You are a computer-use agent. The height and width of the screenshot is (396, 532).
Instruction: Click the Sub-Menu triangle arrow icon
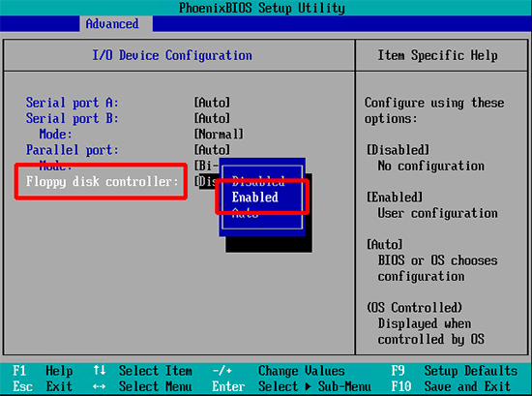coord(308,386)
